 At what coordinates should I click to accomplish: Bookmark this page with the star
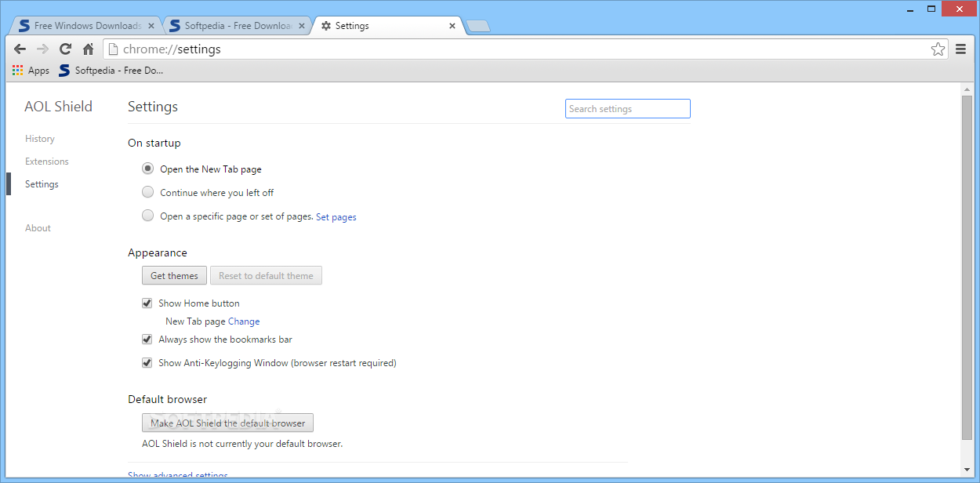[x=938, y=49]
